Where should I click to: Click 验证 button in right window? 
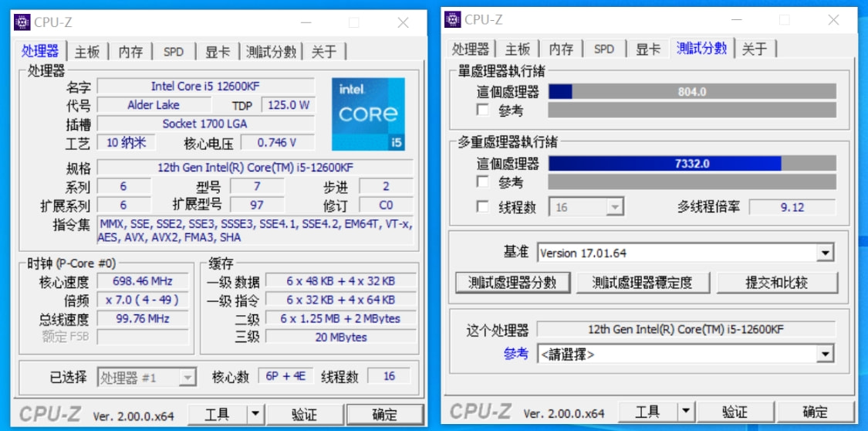[x=735, y=412]
